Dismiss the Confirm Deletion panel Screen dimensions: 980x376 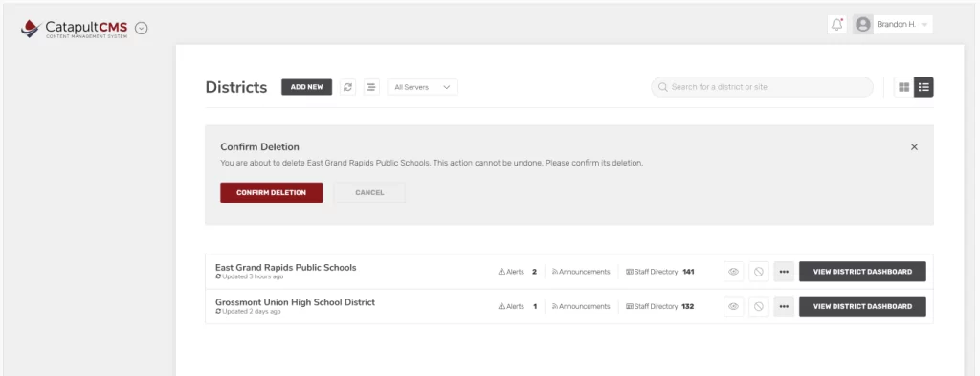[x=914, y=146]
